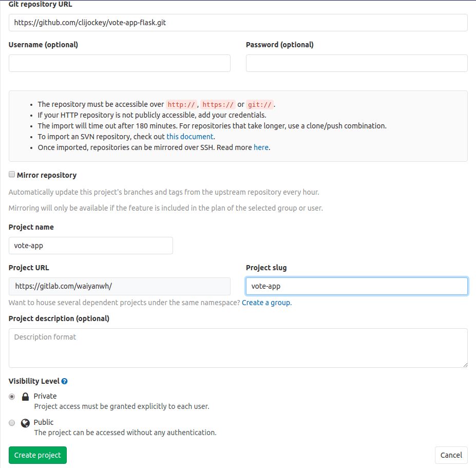Click the Git repository URL field

(x=238, y=23)
